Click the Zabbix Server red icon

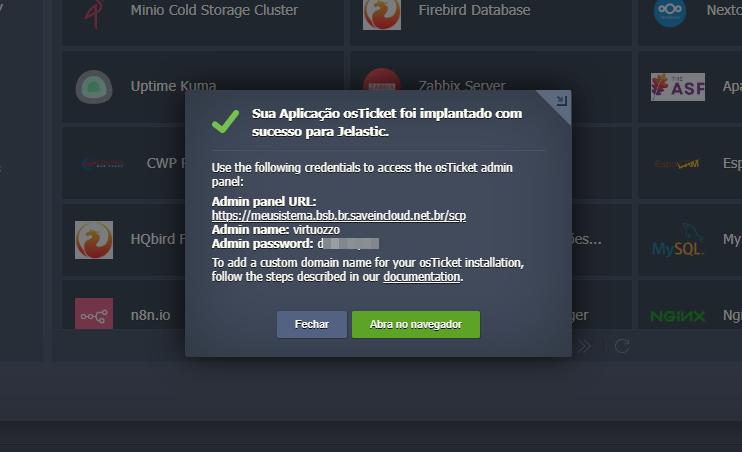point(381,79)
